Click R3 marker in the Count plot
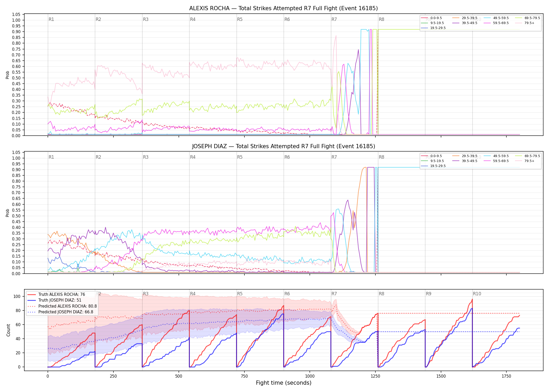Image resolution: width=549 pixels, height=392 pixels. [146, 294]
